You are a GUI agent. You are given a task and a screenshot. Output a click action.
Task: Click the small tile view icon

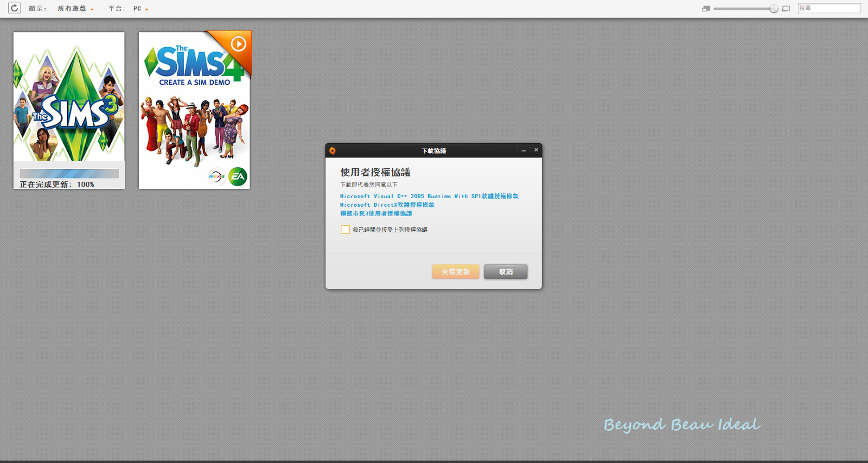tap(706, 9)
